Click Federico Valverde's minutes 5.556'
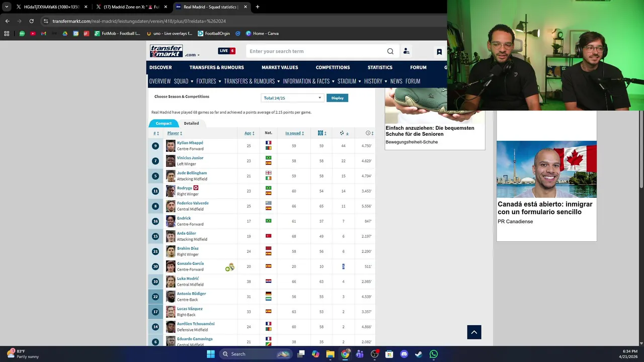Image resolution: width=644 pixels, height=362 pixels. [366, 206]
